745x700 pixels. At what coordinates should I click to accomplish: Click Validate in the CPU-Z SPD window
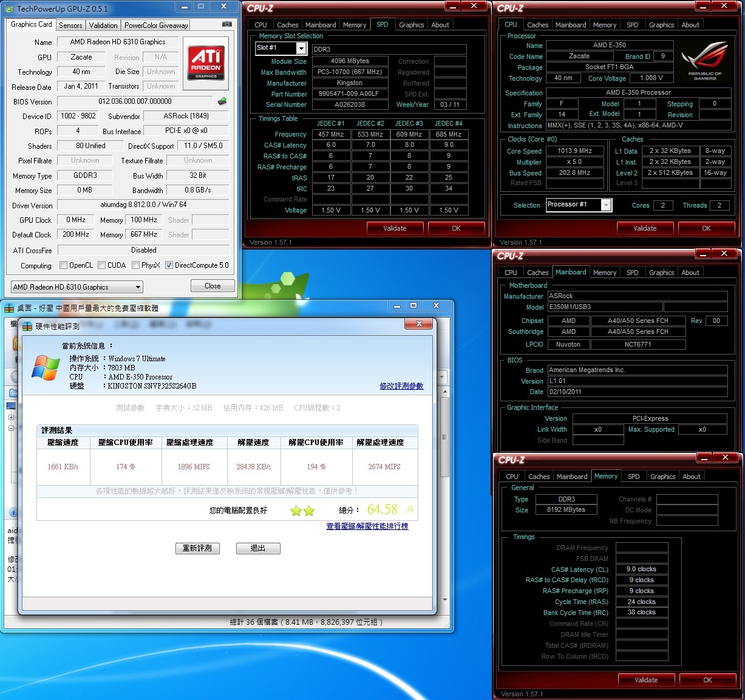[x=395, y=228]
